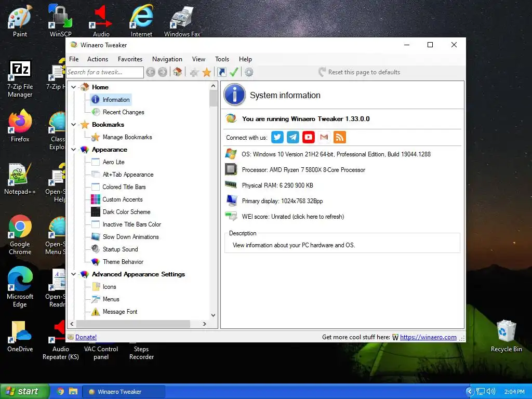Screen dimensions: 532x399
Task: Click the Primary display monitor icon
Action: pyautogui.click(x=232, y=201)
